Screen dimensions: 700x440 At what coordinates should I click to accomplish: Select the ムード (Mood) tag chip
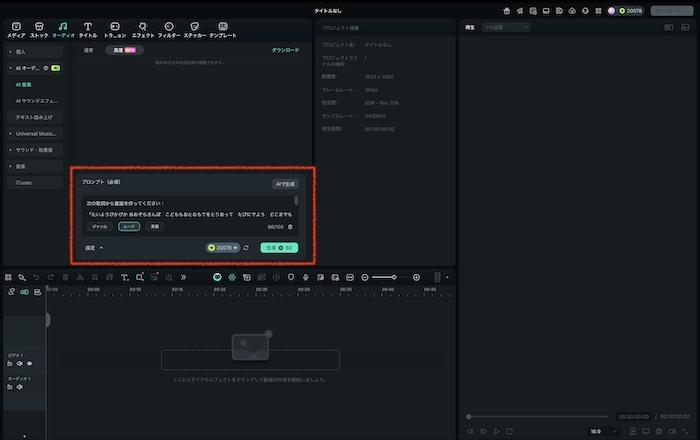click(129, 227)
